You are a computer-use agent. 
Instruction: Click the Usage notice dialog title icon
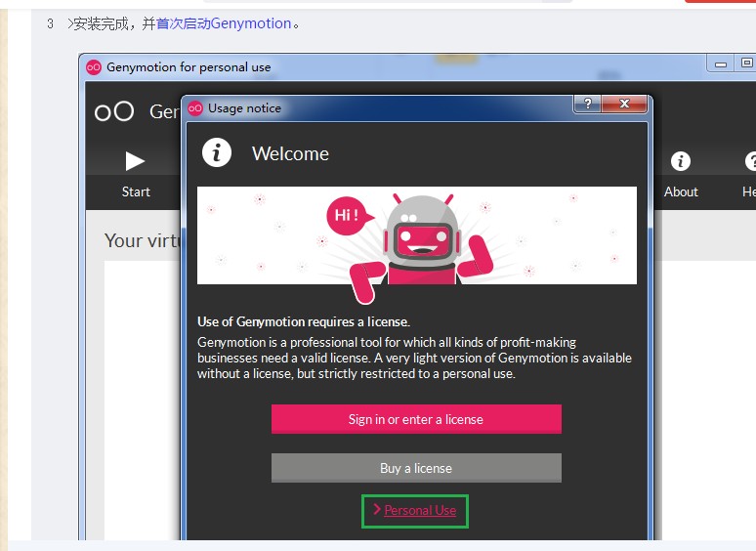[195, 108]
